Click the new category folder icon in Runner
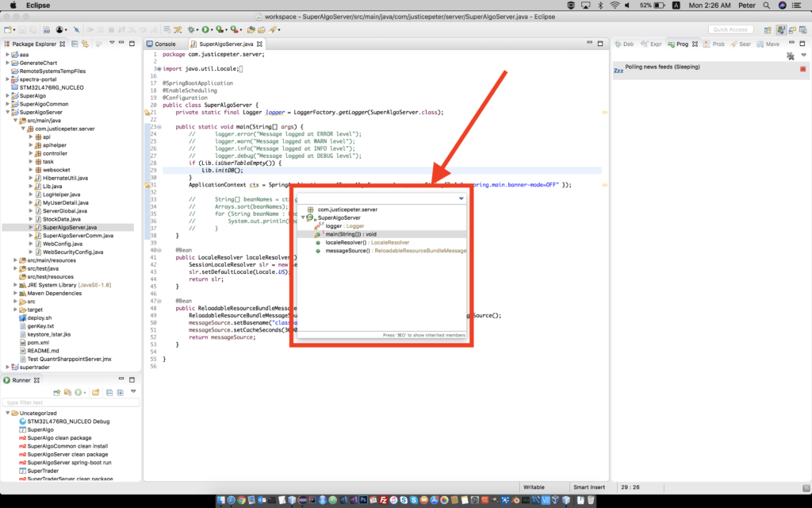 (x=96, y=392)
